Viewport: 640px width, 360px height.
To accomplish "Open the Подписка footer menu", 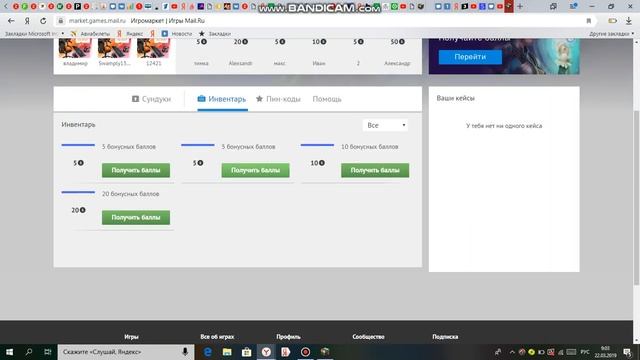I will (445, 337).
